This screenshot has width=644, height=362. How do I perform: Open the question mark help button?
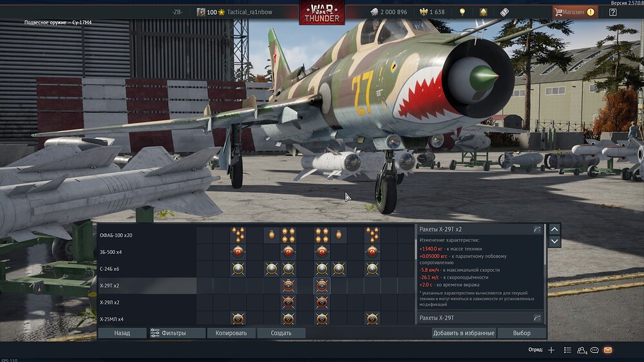click(613, 12)
